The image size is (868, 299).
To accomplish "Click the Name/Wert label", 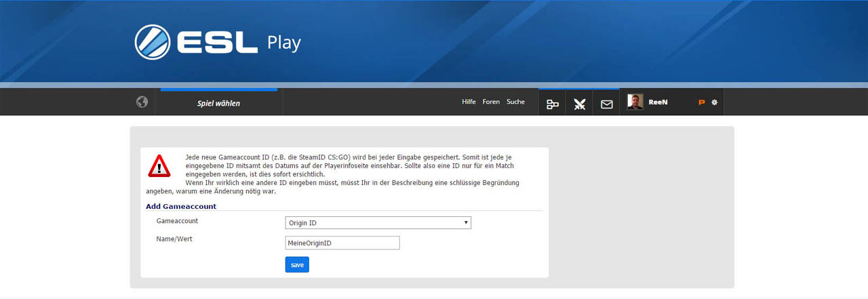I will click(174, 239).
